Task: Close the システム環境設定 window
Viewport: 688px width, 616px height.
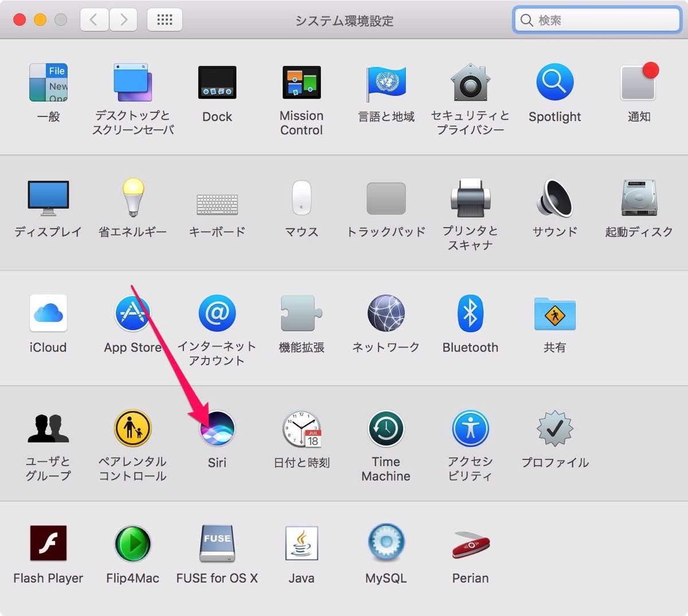Action: pos(19,20)
